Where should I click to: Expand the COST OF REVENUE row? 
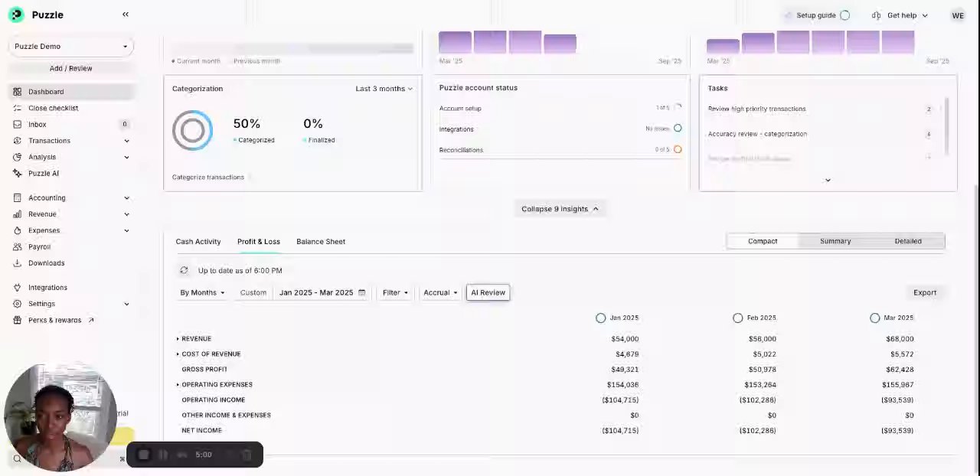(x=178, y=354)
